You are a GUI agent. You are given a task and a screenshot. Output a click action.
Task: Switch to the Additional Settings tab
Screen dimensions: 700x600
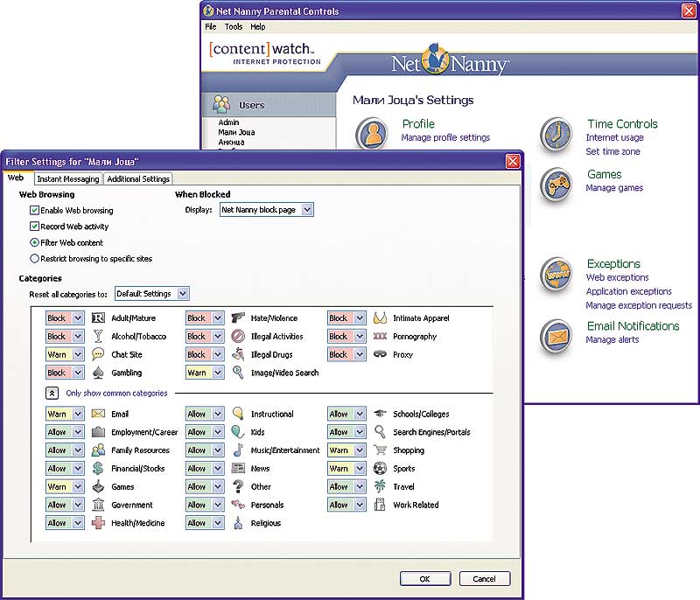(138, 179)
